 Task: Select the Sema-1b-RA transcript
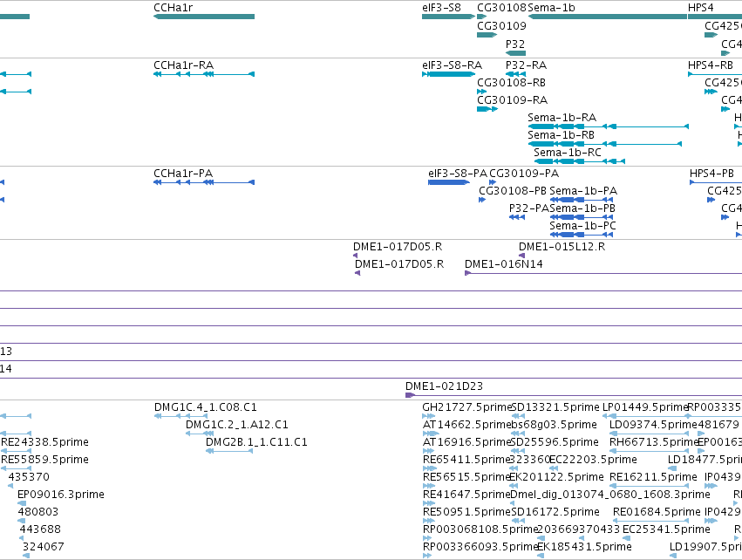608,126
